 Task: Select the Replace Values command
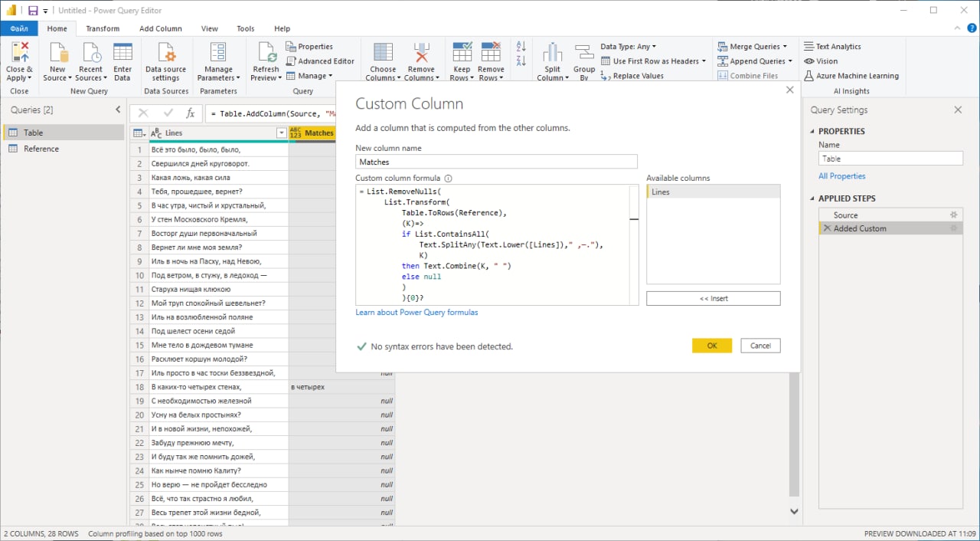click(x=632, y=76)
